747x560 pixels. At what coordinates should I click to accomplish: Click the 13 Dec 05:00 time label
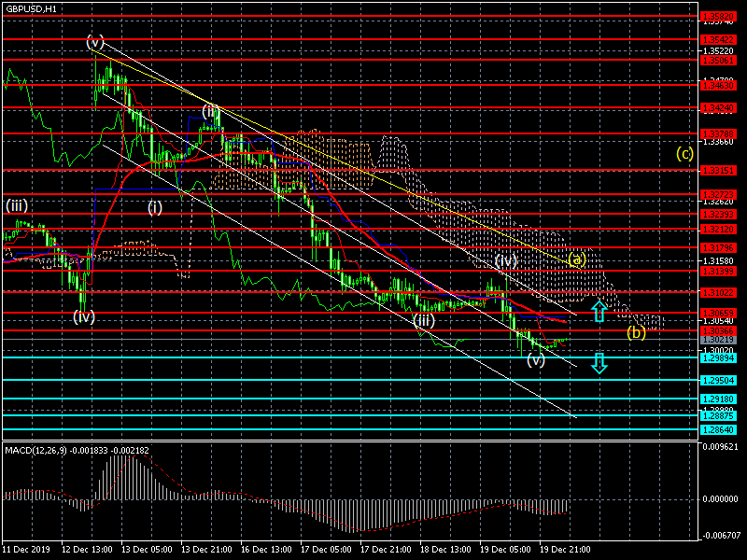(x=147, y=549)
